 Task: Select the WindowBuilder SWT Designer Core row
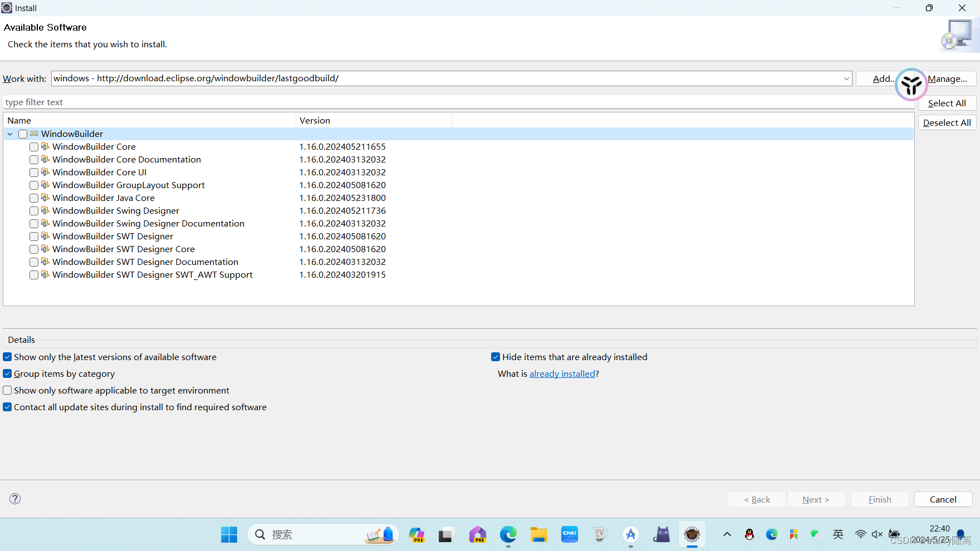[x=459, y=249]
